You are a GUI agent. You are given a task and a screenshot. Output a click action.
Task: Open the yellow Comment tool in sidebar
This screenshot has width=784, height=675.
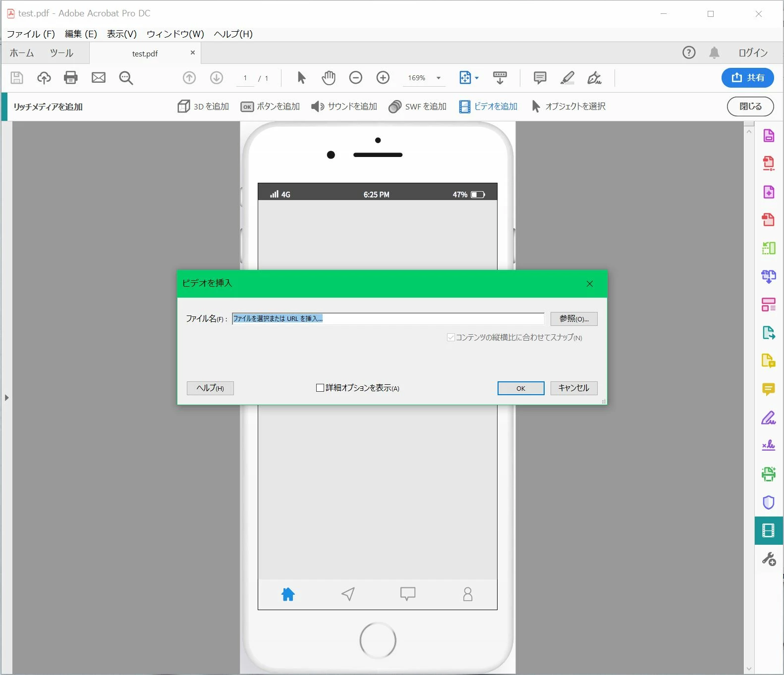click(x=769, y=389)
